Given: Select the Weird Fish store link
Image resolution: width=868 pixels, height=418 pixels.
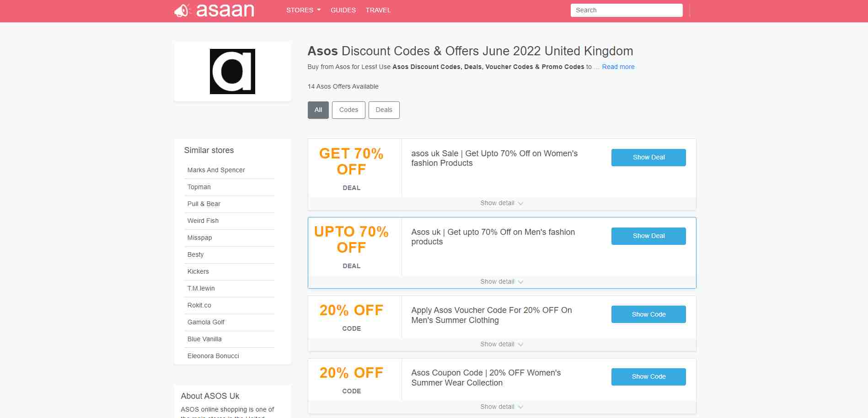Looking at the screenshot, I should pyautogui.click(x=203, y=221).
